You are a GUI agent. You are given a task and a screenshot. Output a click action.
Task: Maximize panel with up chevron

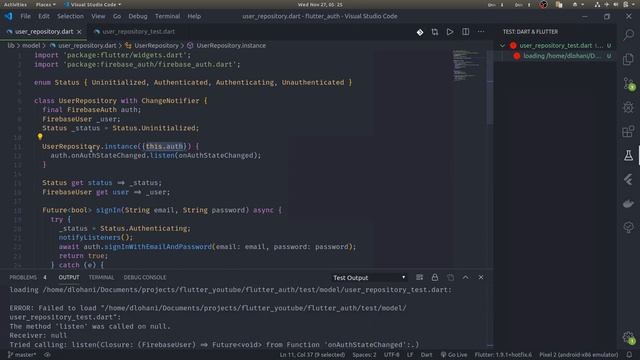click(x=465, y=278)
